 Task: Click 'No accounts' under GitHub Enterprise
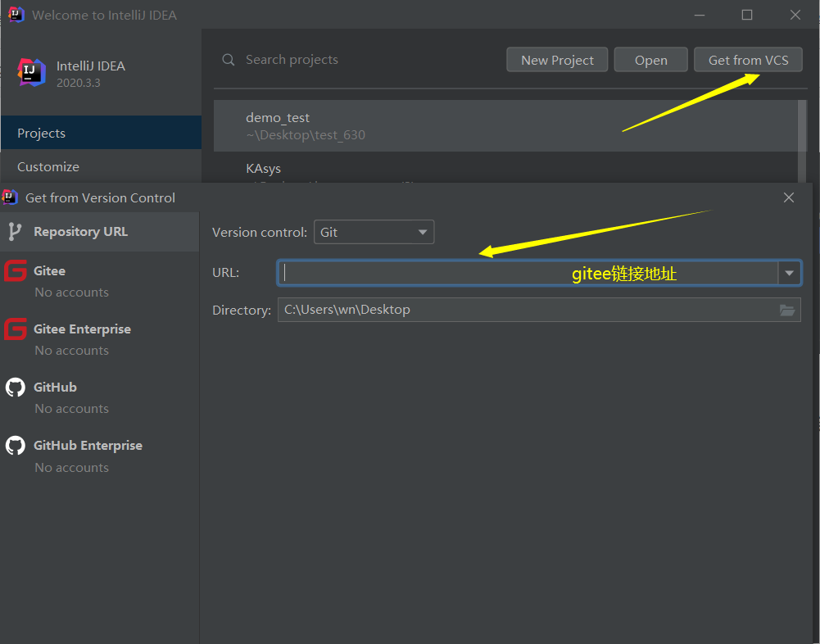pyautogui.click(x=71, y=467)
